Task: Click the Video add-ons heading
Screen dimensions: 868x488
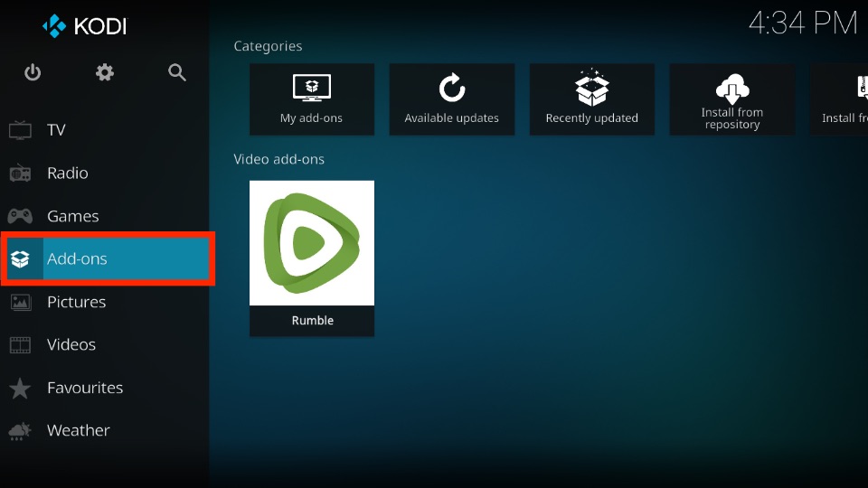Action: point(279,159)
